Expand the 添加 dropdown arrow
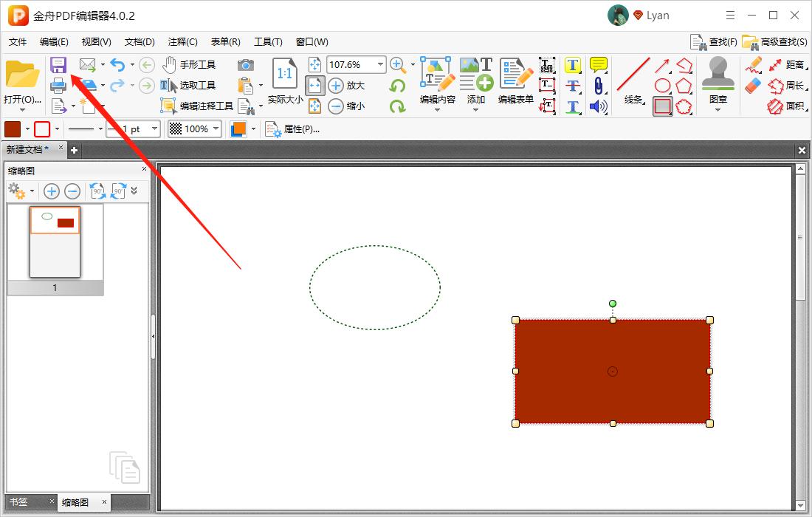Image resolution: width=812 pixels, height=517 pixels. point(475,110)
